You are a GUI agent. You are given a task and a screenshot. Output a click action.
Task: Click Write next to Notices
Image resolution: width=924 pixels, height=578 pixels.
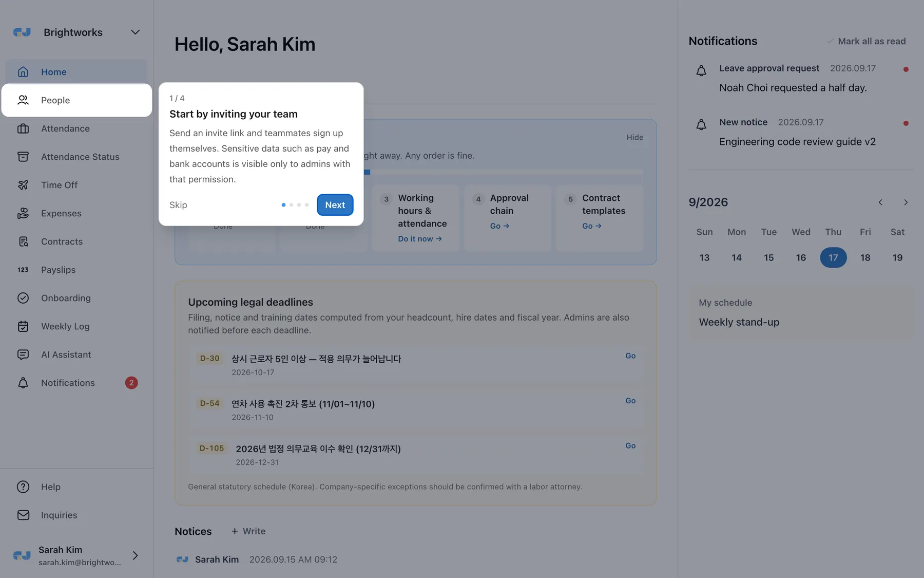(x=248, y=531)
